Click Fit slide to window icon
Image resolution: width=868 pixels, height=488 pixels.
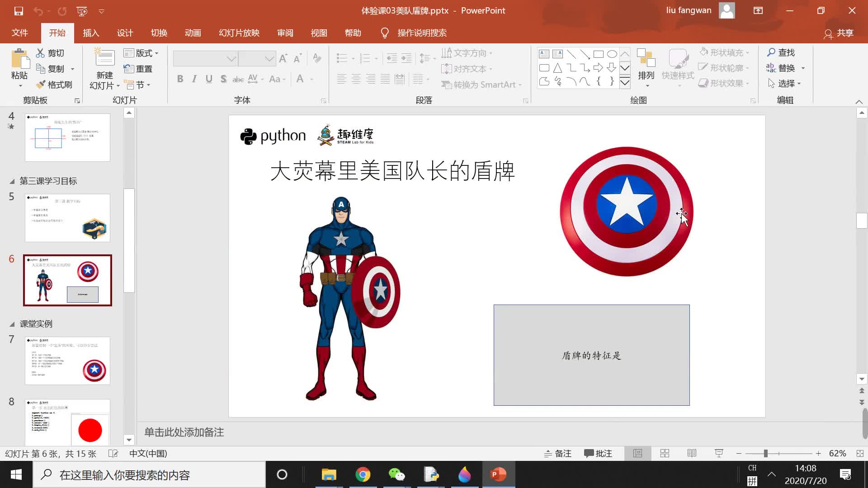[860, 454]
